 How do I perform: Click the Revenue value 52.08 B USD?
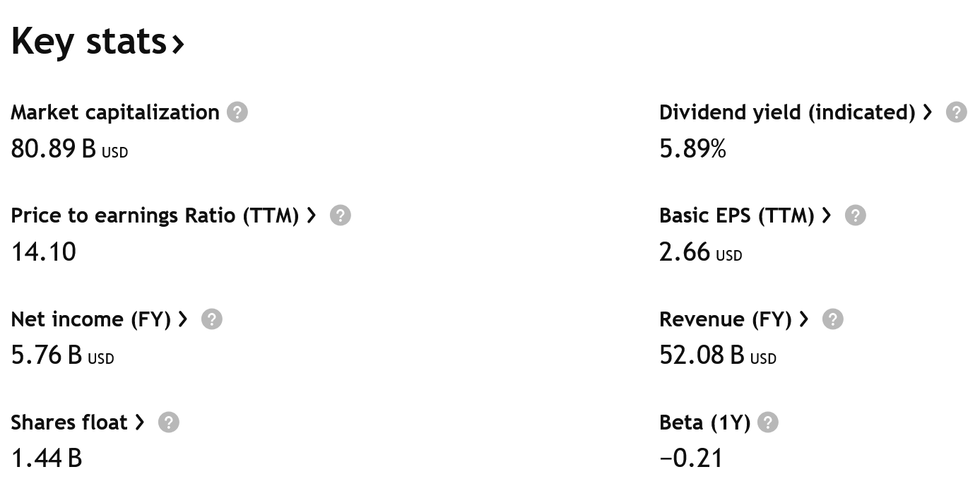pos(702,355)
